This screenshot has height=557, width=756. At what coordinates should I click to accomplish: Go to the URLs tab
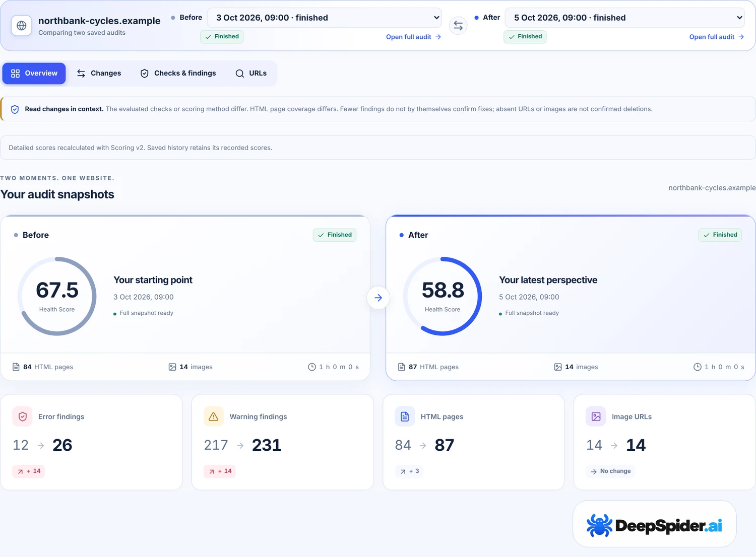tap(251, 74)
